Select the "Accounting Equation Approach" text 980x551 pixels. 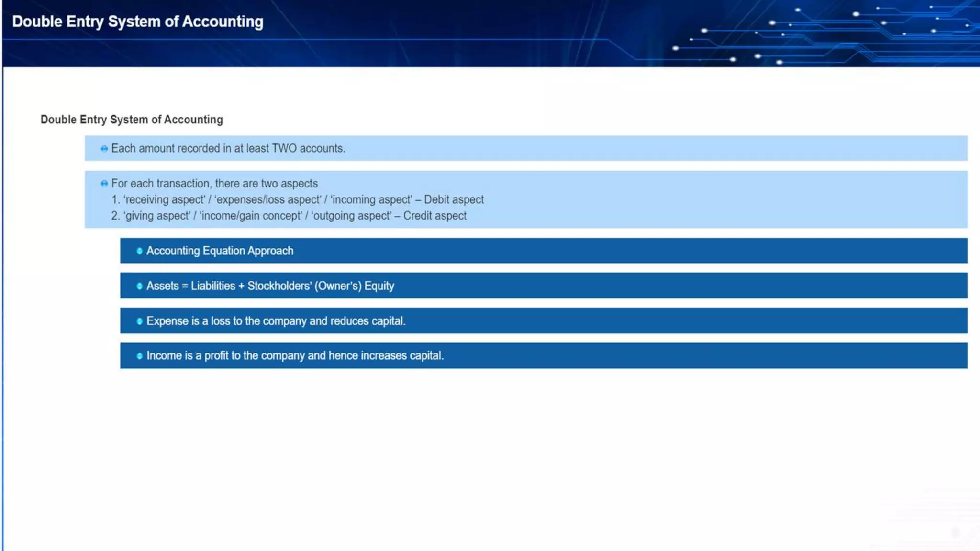pyautogui.click(x=220, y=251)
